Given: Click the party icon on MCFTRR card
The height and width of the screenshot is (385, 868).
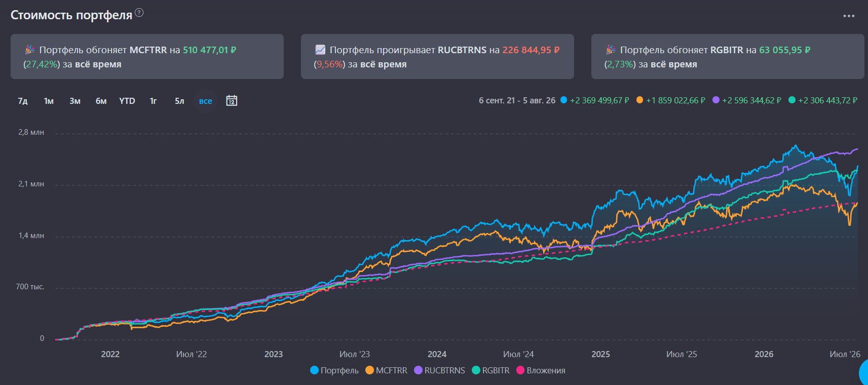Looking at the screenshot, I should pos(29,50).
